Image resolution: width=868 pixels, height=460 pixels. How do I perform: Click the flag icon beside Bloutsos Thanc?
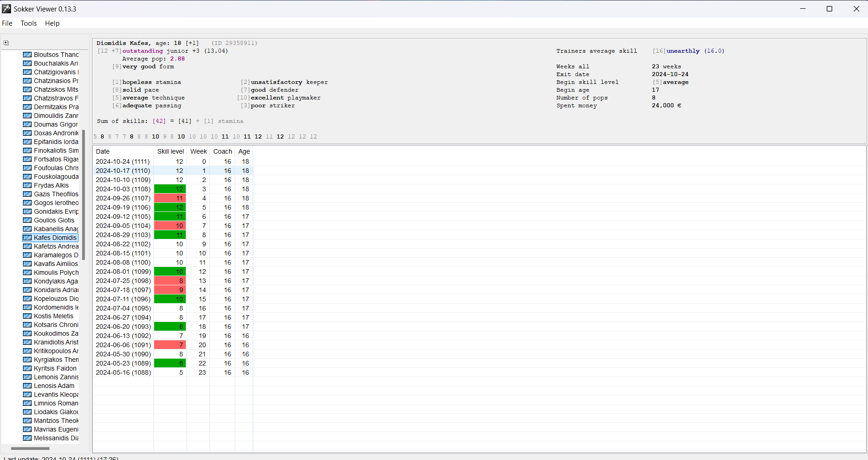[28, 55]
